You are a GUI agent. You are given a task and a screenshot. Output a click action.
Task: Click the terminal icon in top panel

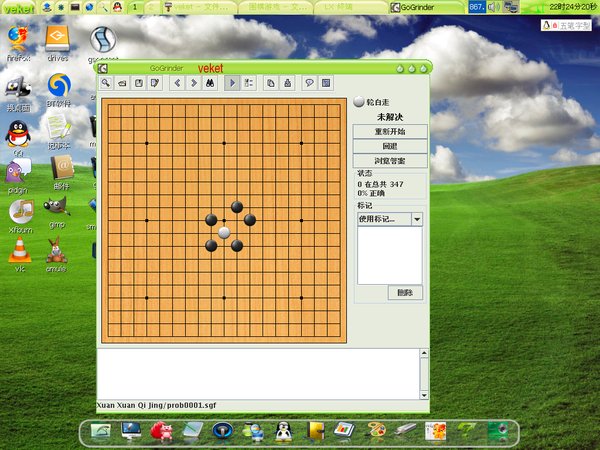tap(75, 7)
